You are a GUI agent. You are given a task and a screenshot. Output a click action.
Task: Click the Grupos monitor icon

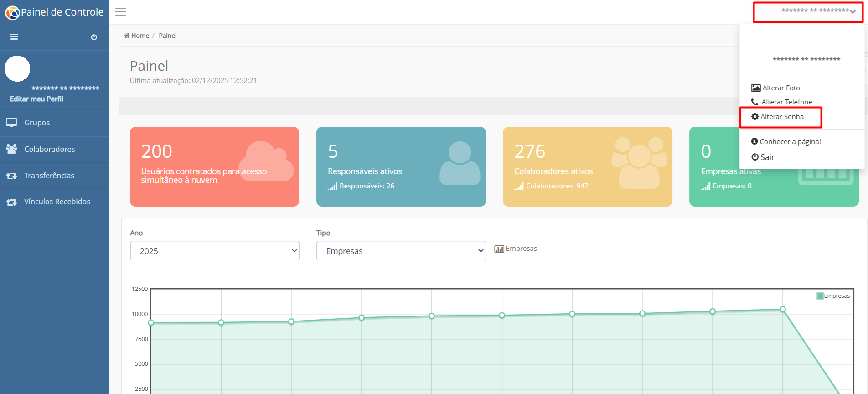(11, 123)
